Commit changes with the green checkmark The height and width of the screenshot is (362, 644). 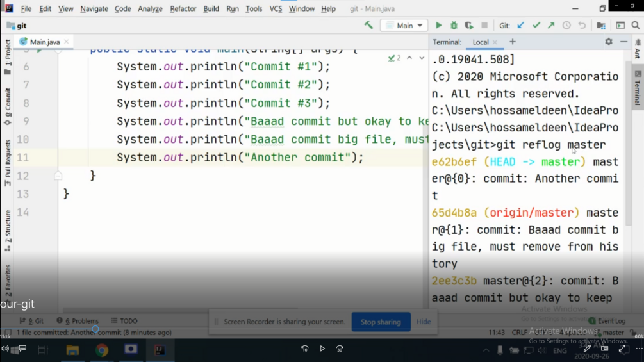(x=536, y=26)
